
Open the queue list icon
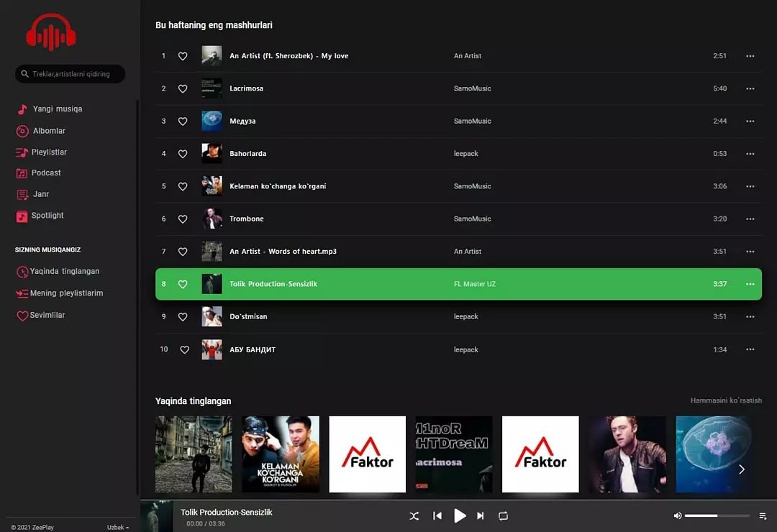click(x=763, y=515)
